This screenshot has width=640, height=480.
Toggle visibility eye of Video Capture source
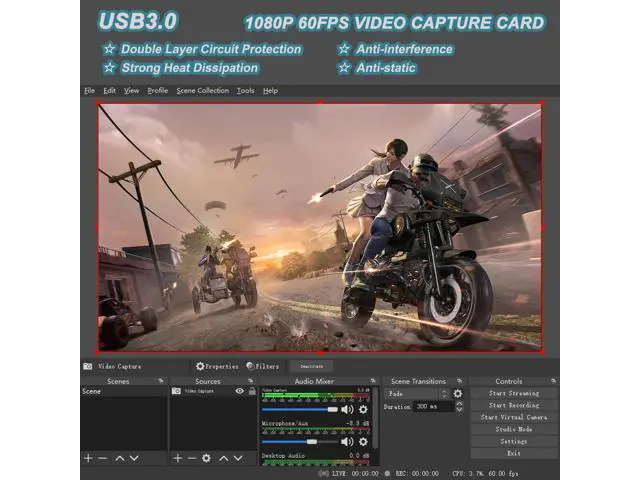(x=240, y=391)
